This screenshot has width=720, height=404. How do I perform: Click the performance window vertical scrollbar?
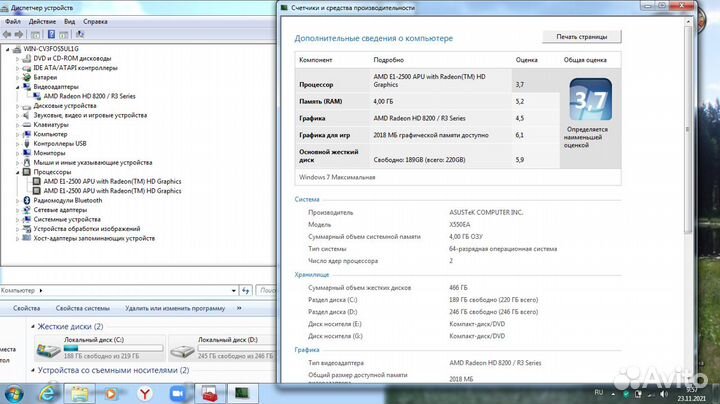coord(688,129)
